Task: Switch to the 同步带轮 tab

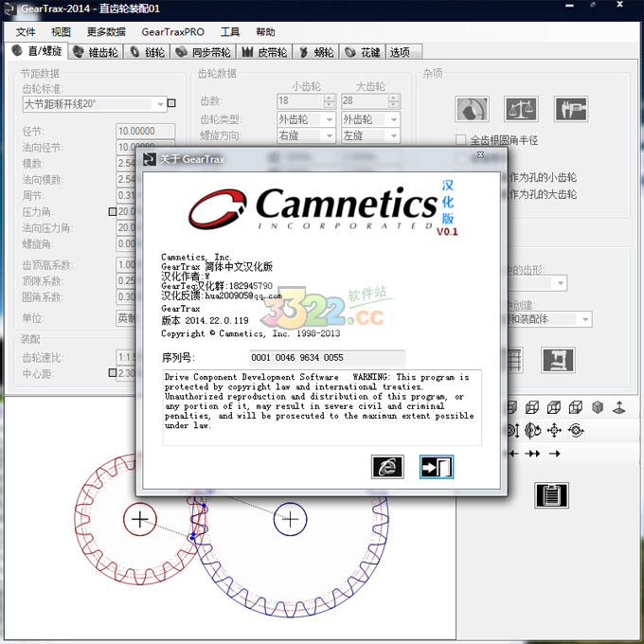Action: [203, 52]
